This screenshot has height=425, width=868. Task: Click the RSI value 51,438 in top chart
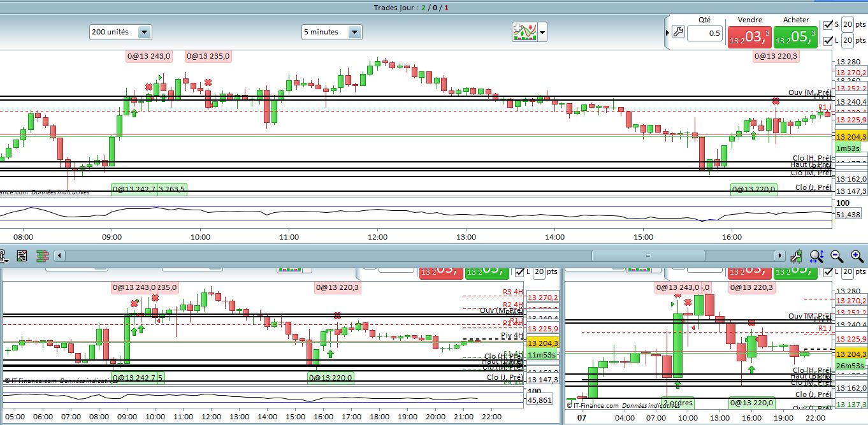click(850, 215)
